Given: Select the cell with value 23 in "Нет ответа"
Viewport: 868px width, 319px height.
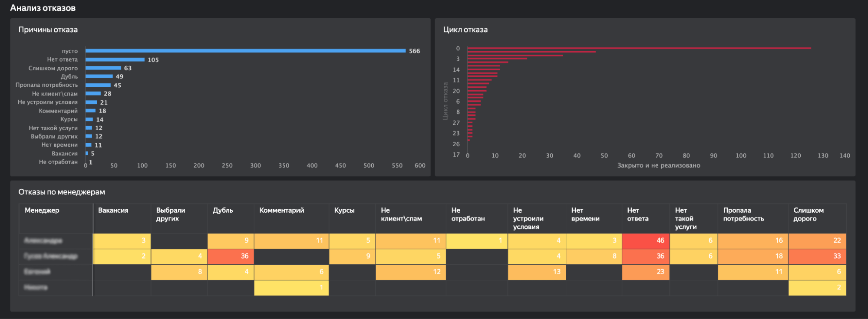Looking at the screenshot, I should pyautogui.click(x=646, y=272).
